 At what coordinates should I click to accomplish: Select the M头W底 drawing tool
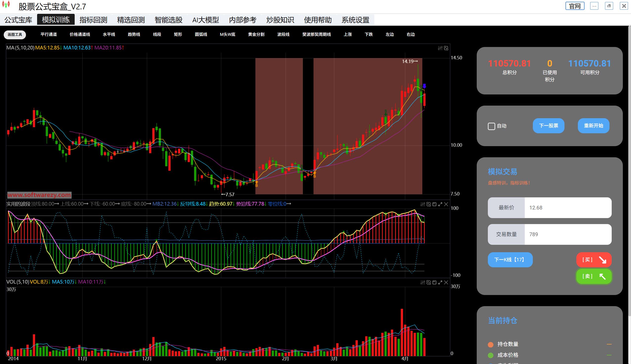228,35
